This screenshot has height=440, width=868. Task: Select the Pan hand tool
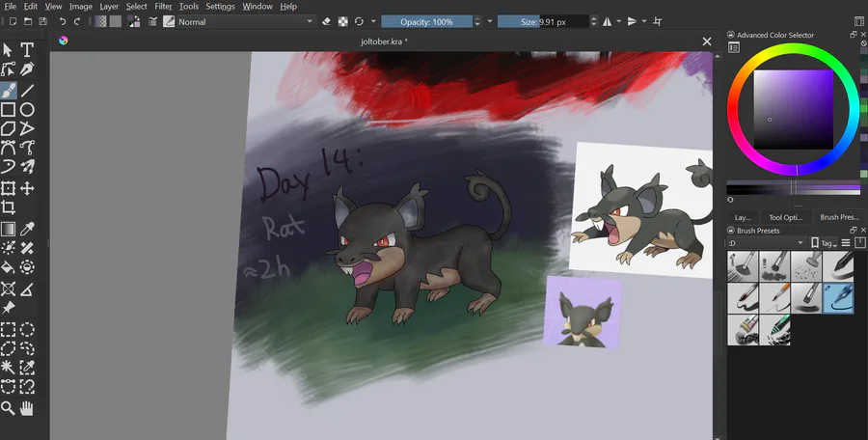pos(27,408)
